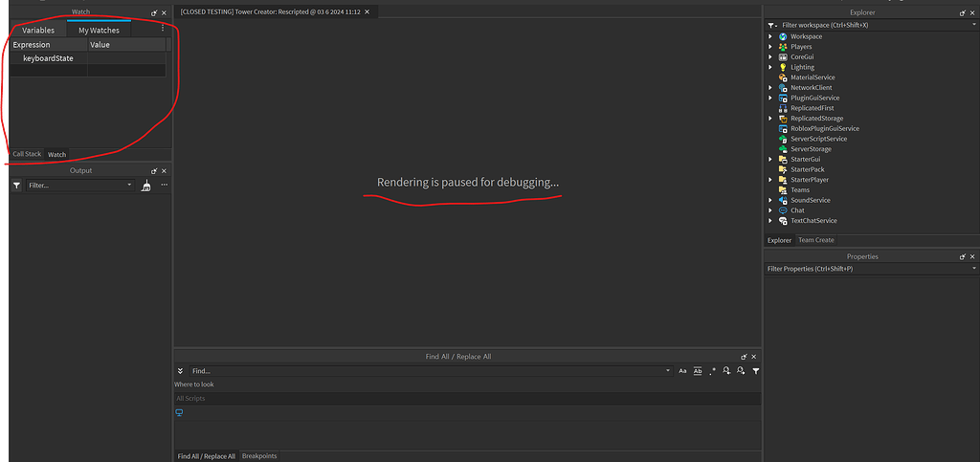Click the StarterPack icon

point(783,170)
